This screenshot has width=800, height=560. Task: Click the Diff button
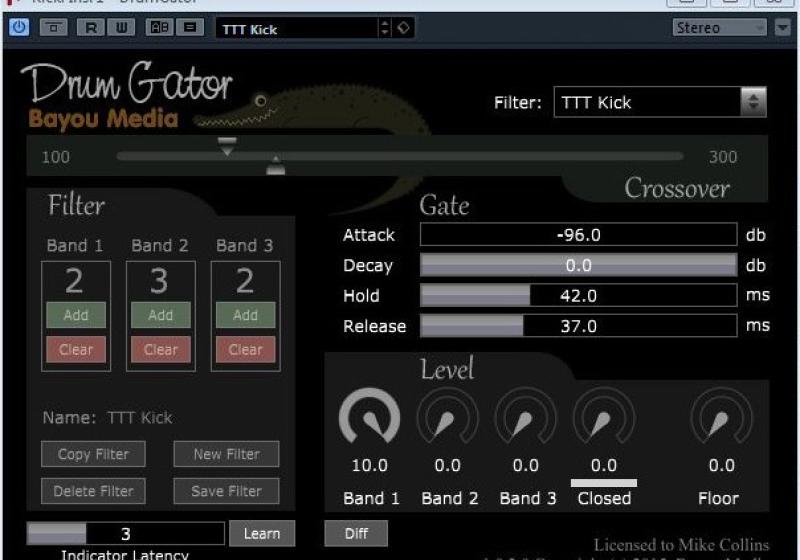pyautogui.click(x=356, y=533)
